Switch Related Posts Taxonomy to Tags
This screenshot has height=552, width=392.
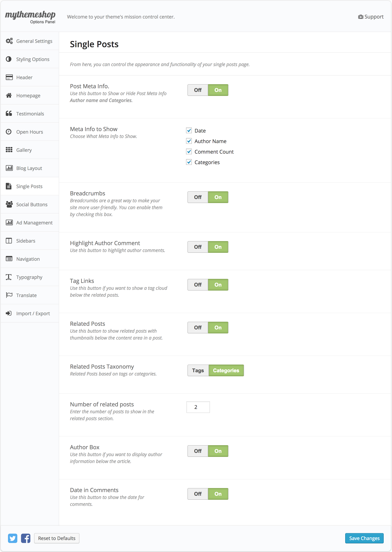coord(198,370)
